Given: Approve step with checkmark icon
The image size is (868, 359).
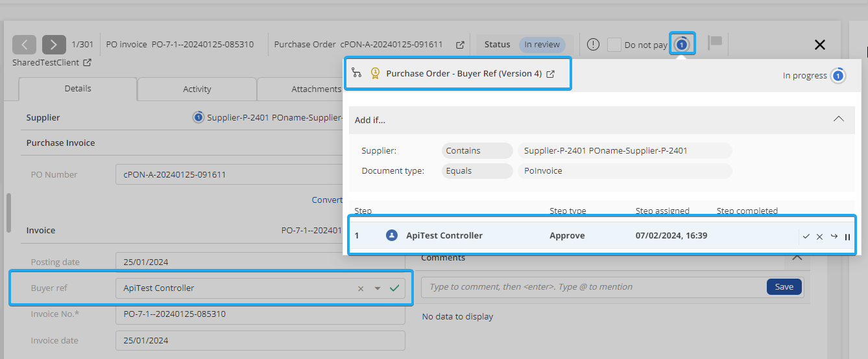Looking at the screenshot, I should [806, 237].
